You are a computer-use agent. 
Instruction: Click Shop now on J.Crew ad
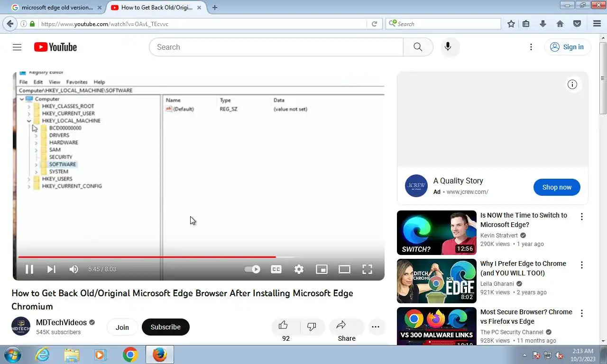[557, 187]
